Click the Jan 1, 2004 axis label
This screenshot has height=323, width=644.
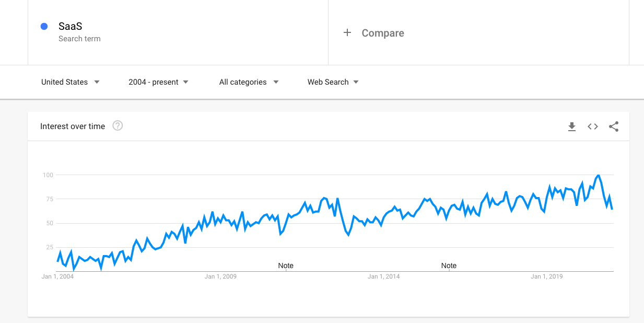coord(57,276)
